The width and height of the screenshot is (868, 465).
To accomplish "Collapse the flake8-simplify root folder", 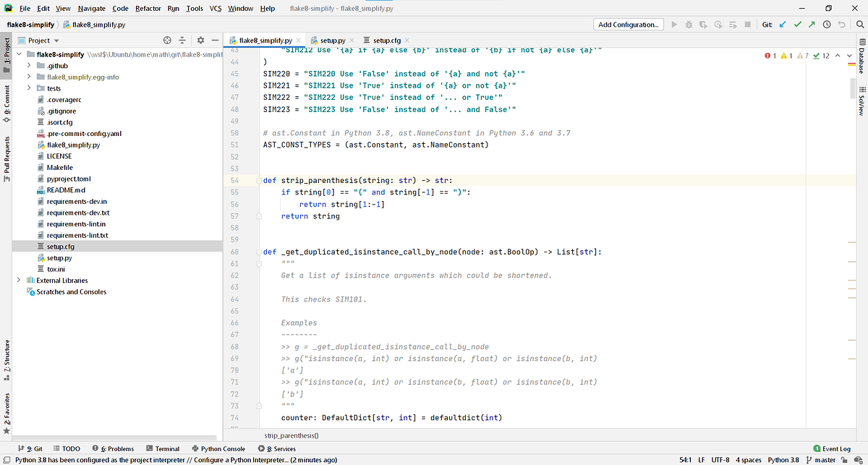I will tap(20, 54).
